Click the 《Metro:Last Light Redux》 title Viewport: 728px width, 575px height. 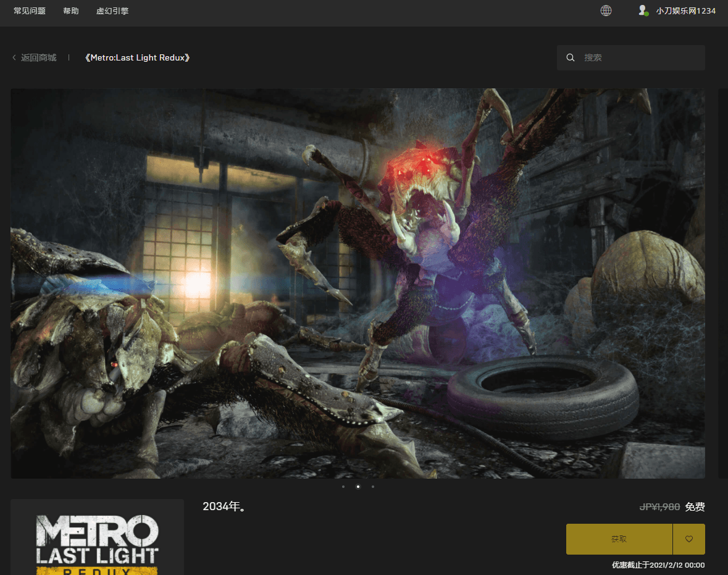138,57
